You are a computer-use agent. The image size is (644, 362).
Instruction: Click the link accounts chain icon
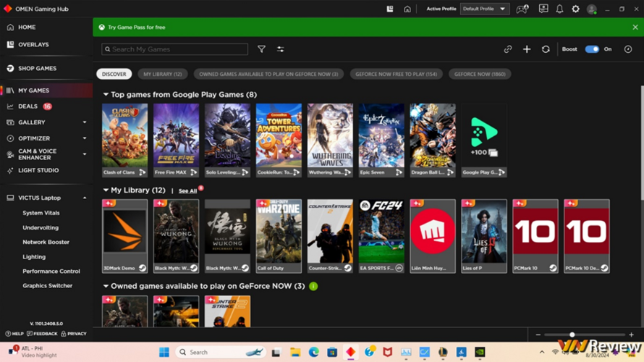(x=508, y=49)
